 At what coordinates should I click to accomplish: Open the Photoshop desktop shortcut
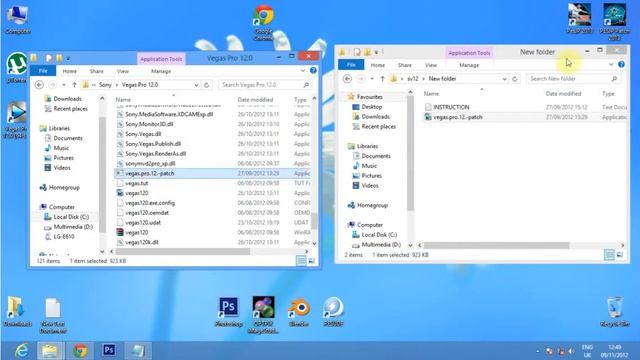tap(228, 311)
